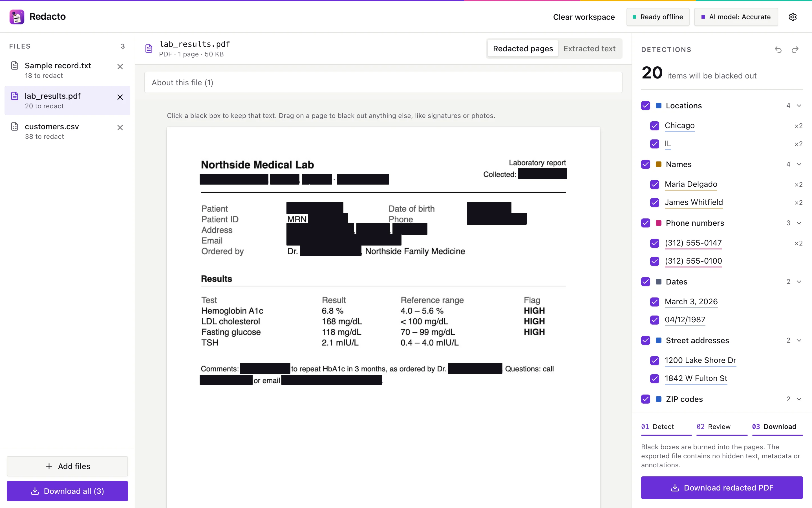Switch to the Extracted text tab
Screen dimensions: 812x508
(x=589, y=49)
